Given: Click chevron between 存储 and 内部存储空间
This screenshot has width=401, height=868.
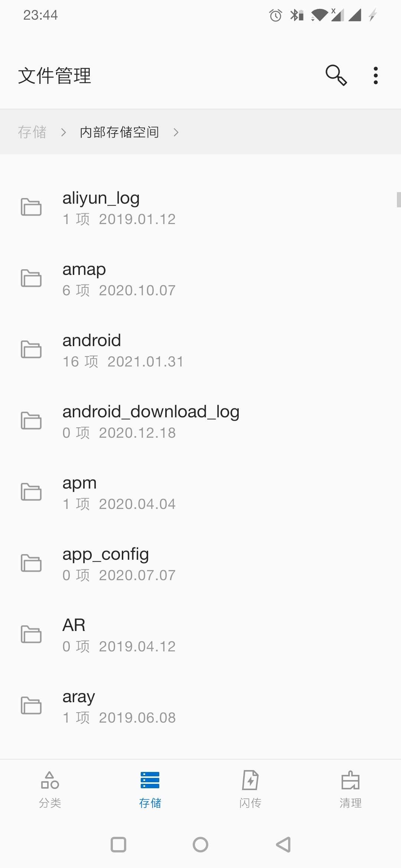Looking at the screenshot, I should point(63,132).
